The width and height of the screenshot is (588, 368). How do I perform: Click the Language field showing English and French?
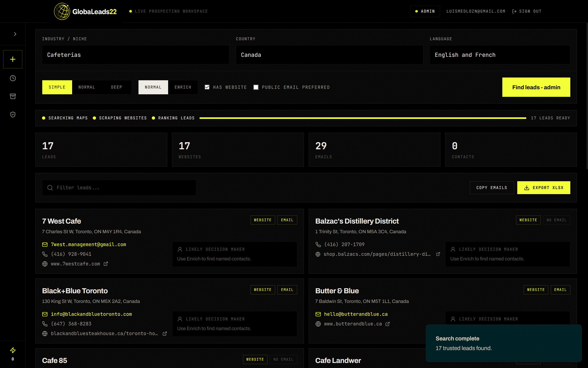500,55
